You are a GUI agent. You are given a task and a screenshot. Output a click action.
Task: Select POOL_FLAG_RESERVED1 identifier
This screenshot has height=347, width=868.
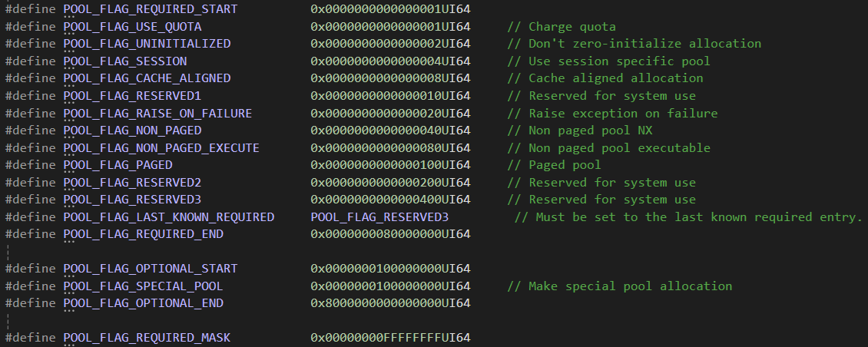point(132,96)
